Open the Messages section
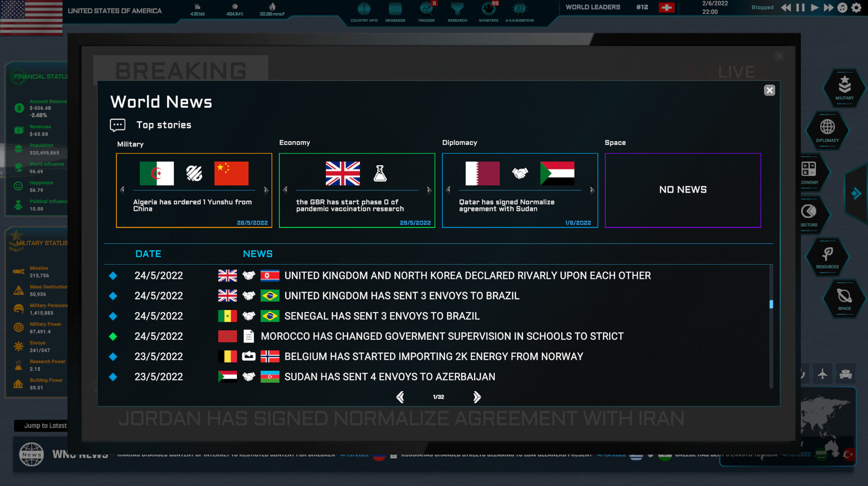Image resolution: width=868 pixels, height=486 pixels. click(395, 8)
